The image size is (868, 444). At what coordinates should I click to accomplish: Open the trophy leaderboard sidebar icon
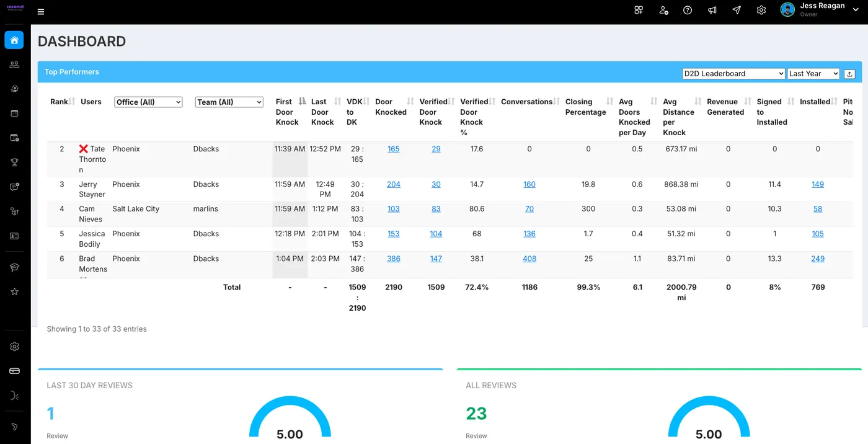coord(14,162)
